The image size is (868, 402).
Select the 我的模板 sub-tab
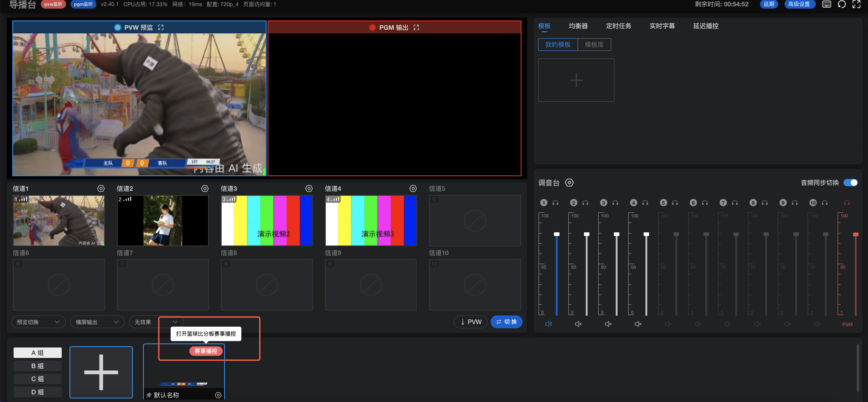click(x=558, y=45)
